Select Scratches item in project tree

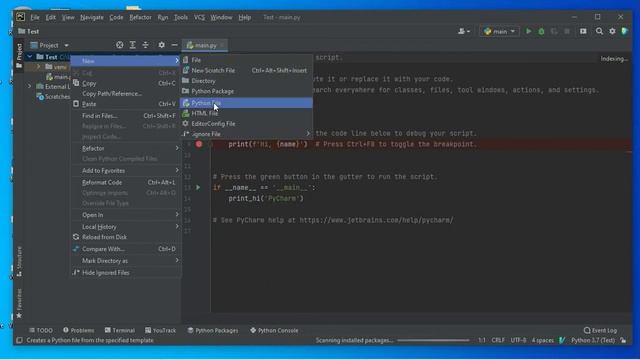[53, 97]
